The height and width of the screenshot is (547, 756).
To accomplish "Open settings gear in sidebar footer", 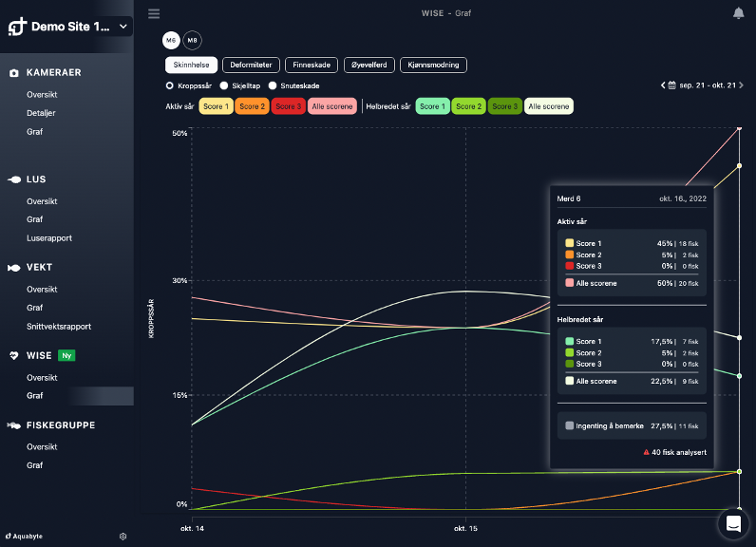I will pos(123,537).
